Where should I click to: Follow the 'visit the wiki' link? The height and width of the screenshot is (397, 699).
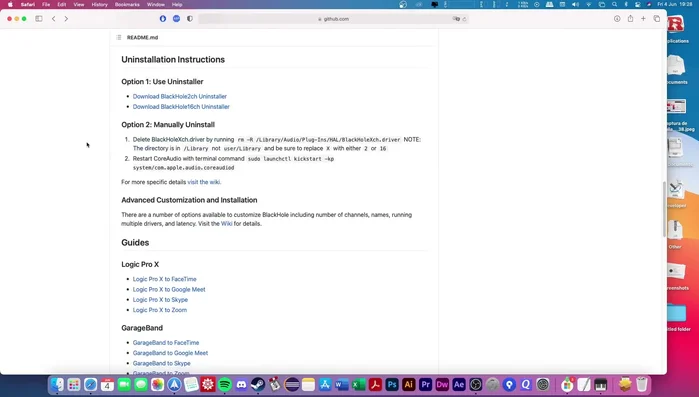(204, 182)
